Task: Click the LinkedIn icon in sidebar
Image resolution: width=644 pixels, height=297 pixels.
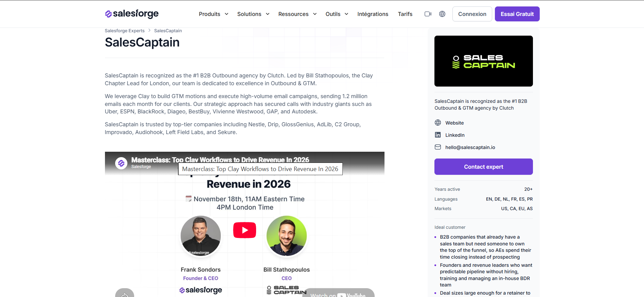Action: click(x=438, y=135)
